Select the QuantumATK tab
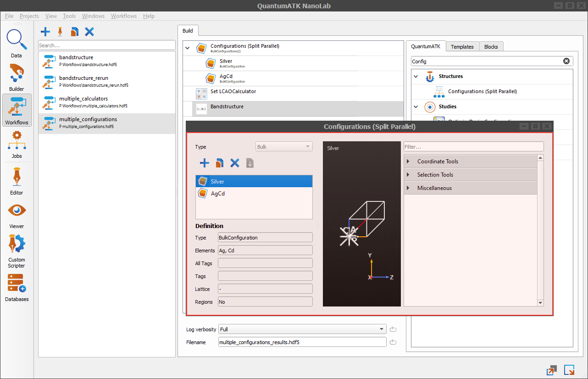588x379 pixels. click(x=426, y=46)
